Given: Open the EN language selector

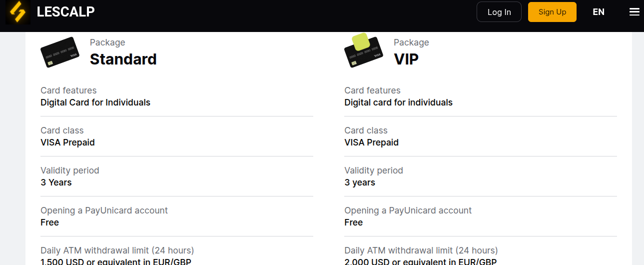Looking at the screenshot, I should coord(599,12).
